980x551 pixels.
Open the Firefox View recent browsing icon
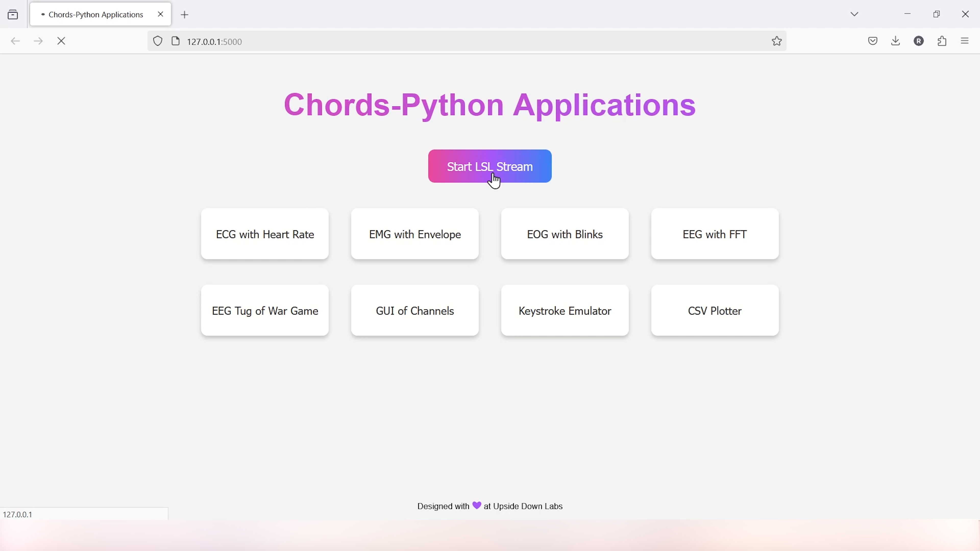tap(13, 15)
